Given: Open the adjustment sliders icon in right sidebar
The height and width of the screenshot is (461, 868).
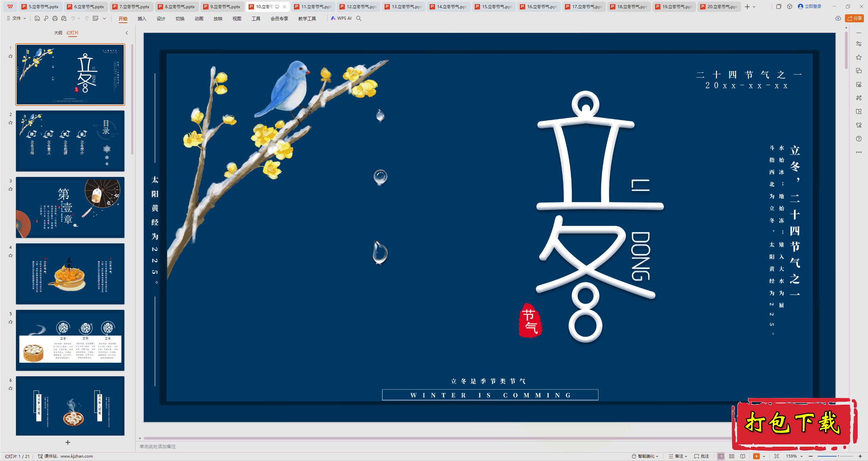Looking at the screenshot, I should [x=859, y=44].
